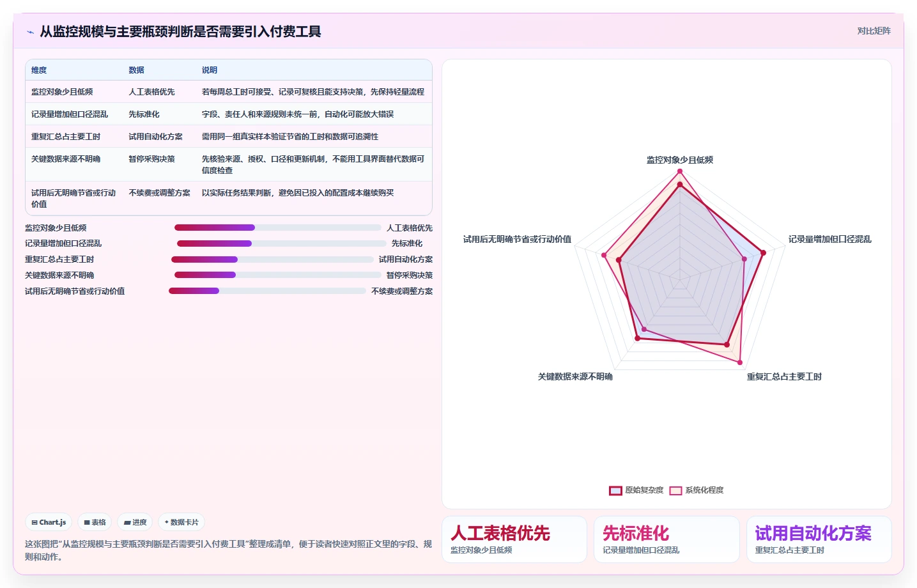Click radar top data point of 系统化程度
The image size is (917, 588).
[680, 171]
